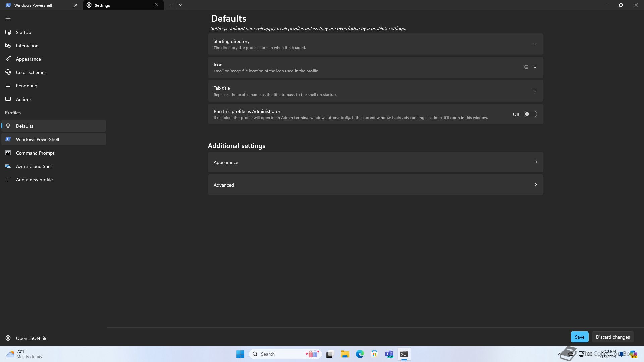Click the Open JSON file gear icon

click(x=8, y=338)
